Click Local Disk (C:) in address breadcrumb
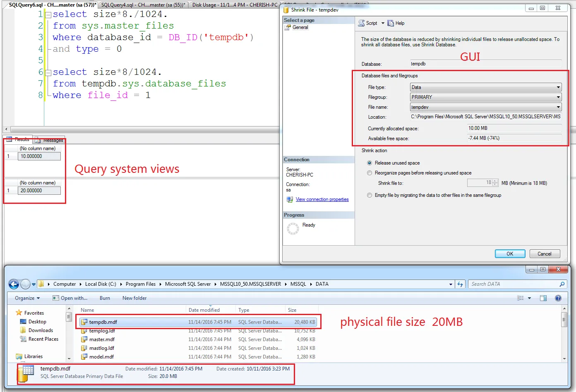The height and width of the screenshot is (392, 576). [101, 284]
